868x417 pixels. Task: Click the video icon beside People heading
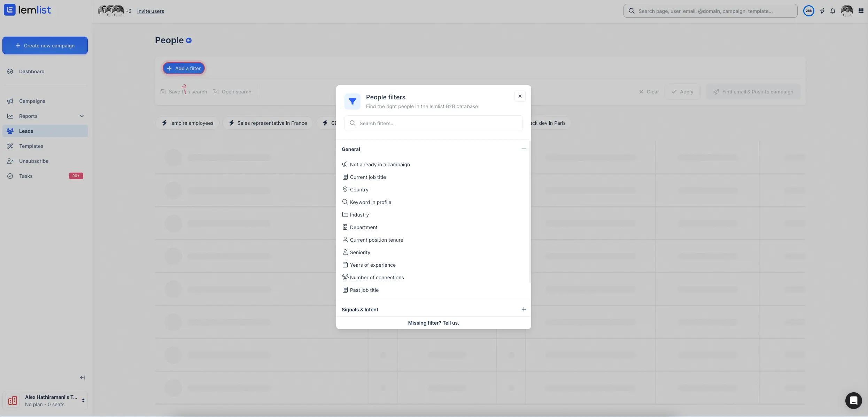(x=189, y=40)
